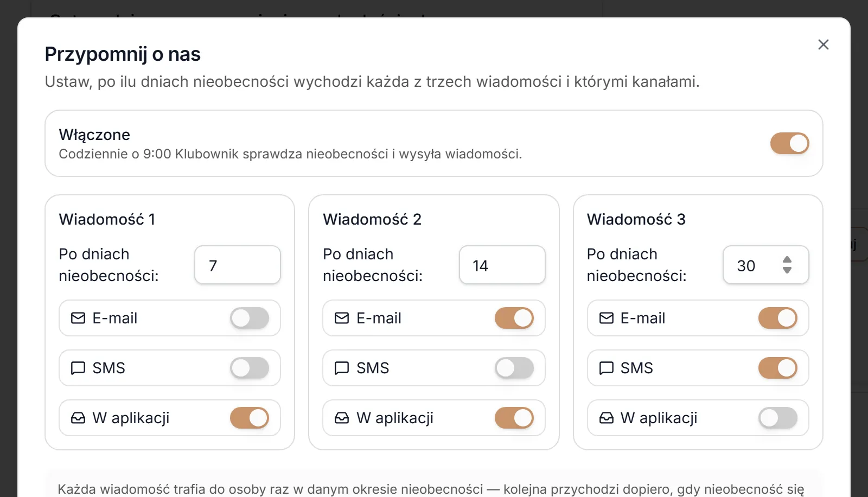The width and height of the screenshot is (868, 497).
Task: Click Po dniach nieobecności label in Wiadomość 3
Action: [637, 265]
